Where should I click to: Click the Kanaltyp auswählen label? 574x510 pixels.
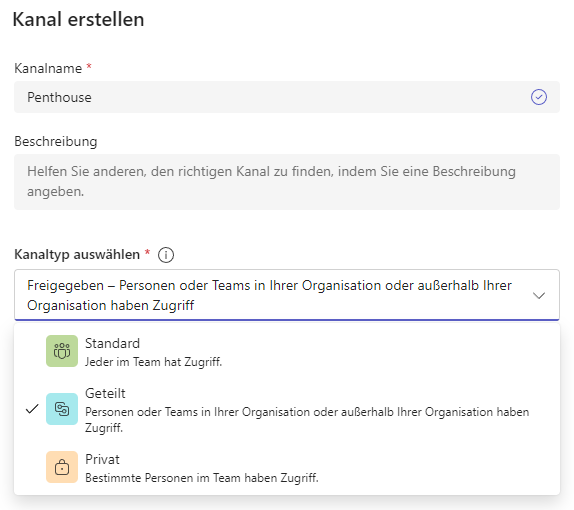click(x=77, y=254)
